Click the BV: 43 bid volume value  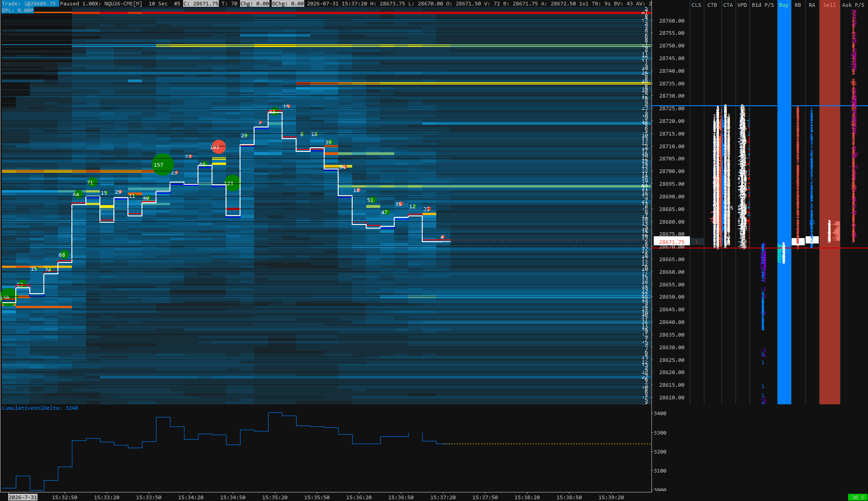[623, 4]
